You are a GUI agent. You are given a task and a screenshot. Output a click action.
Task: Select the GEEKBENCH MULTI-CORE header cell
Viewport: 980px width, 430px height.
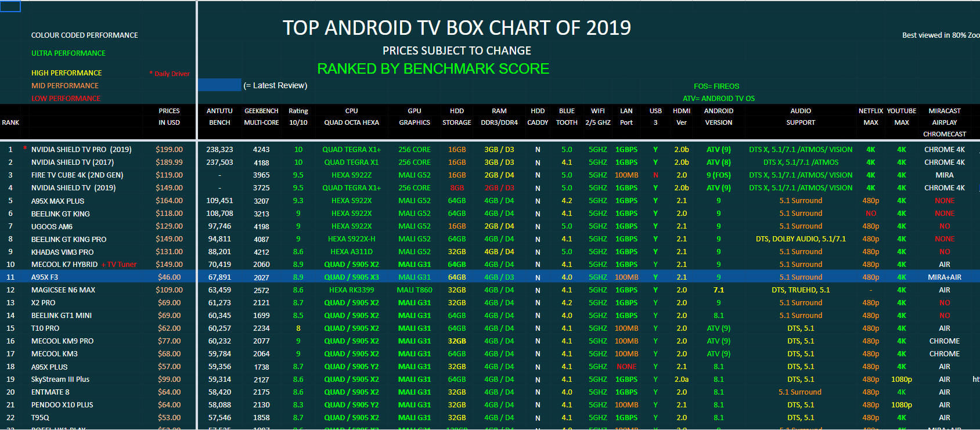[261, 117]
